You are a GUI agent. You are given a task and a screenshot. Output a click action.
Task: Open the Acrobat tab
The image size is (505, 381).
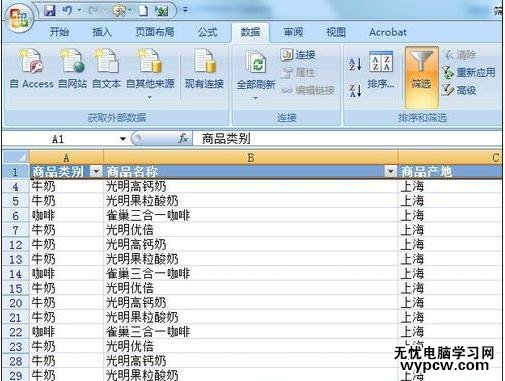tap(388, 32)
